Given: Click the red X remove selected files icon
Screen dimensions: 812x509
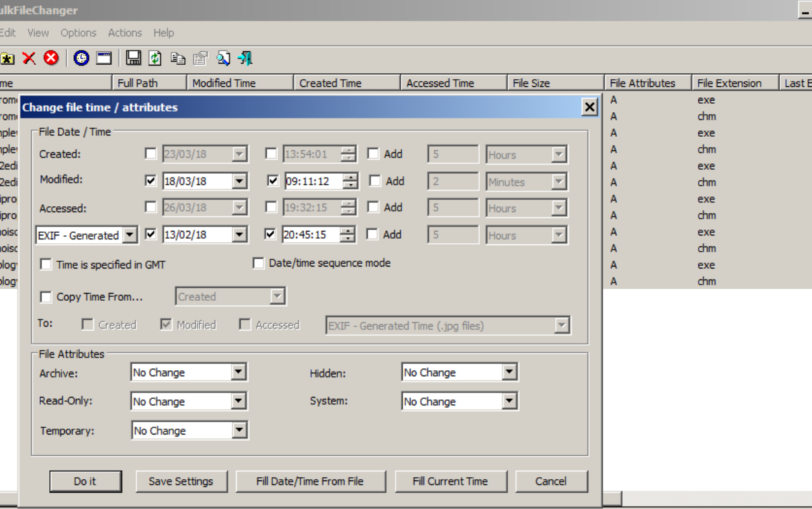Looking at the screenshot, I should (x=29, y=58).
